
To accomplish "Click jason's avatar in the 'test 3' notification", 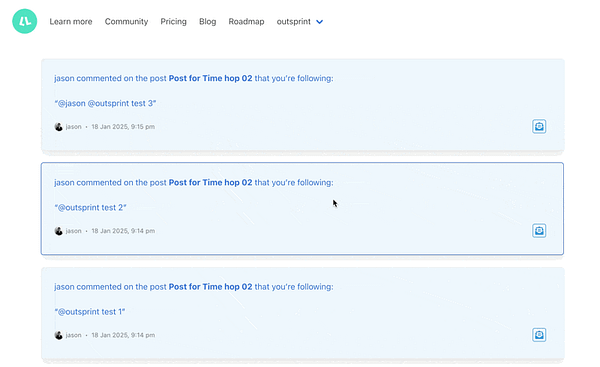I will (59, 127).
